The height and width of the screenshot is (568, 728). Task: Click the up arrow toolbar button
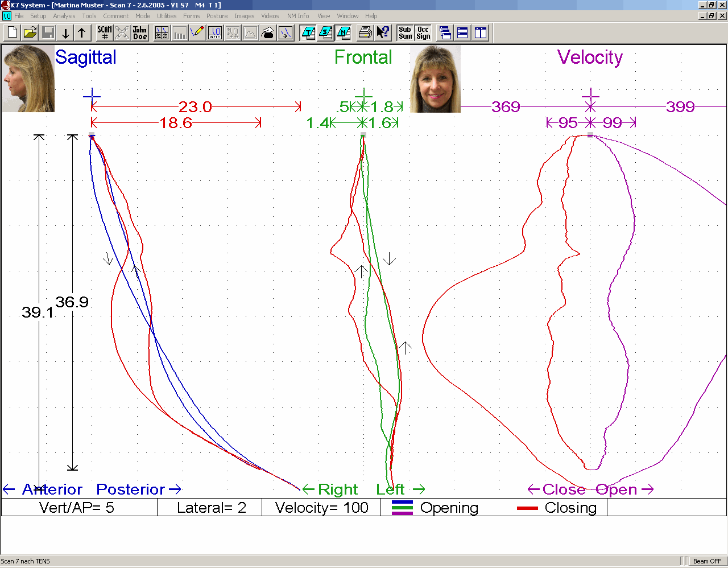(82, 33)
